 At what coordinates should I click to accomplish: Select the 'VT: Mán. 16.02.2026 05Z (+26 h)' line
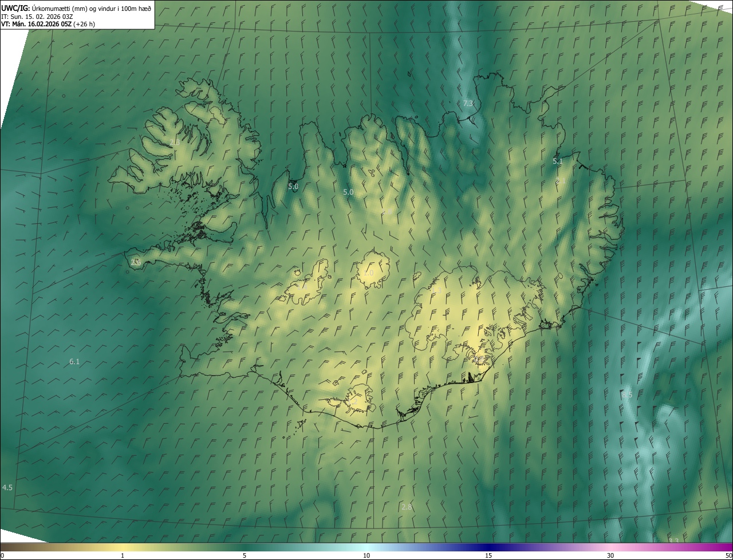[x=48, y=24]
